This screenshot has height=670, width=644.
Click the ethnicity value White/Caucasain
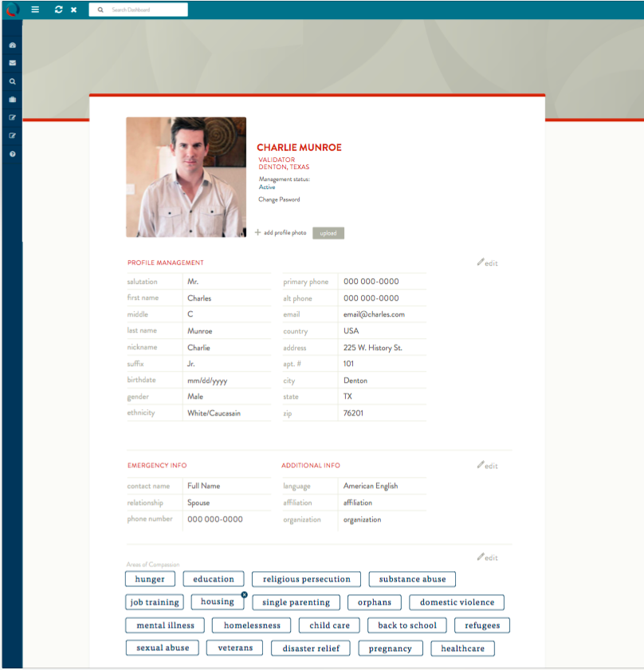[214, 413]
